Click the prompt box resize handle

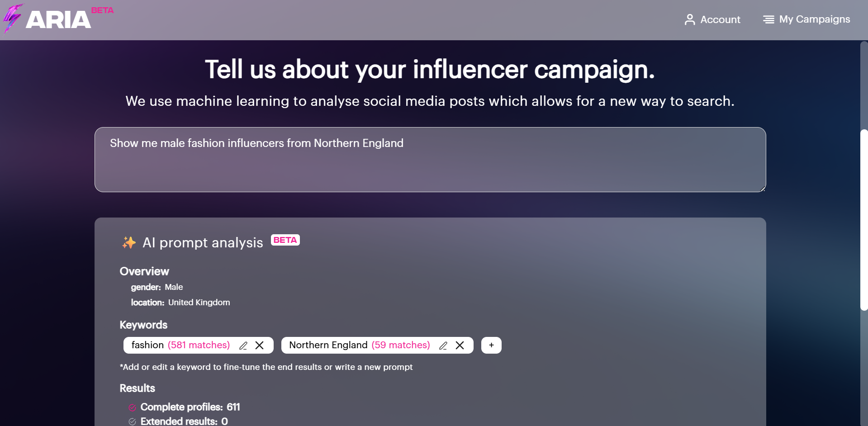pos(763,189)
